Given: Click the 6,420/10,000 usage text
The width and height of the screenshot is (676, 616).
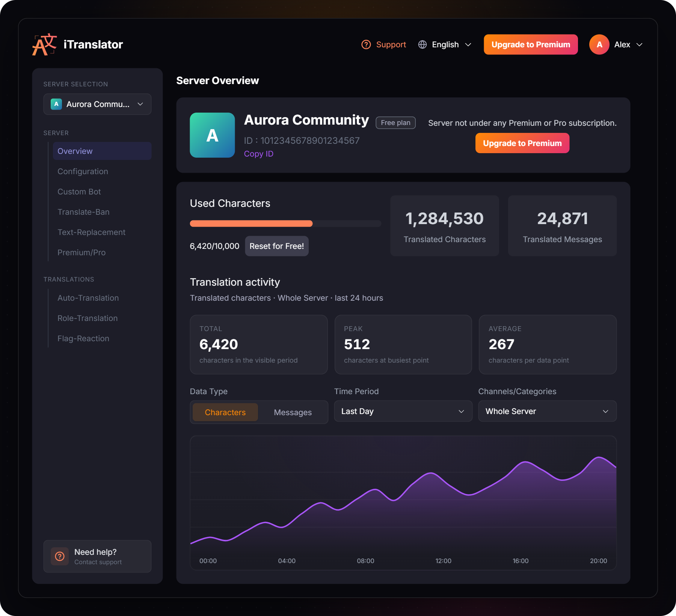Looking at the screenshot, I should pyautogui.click(x=214, y=246).
